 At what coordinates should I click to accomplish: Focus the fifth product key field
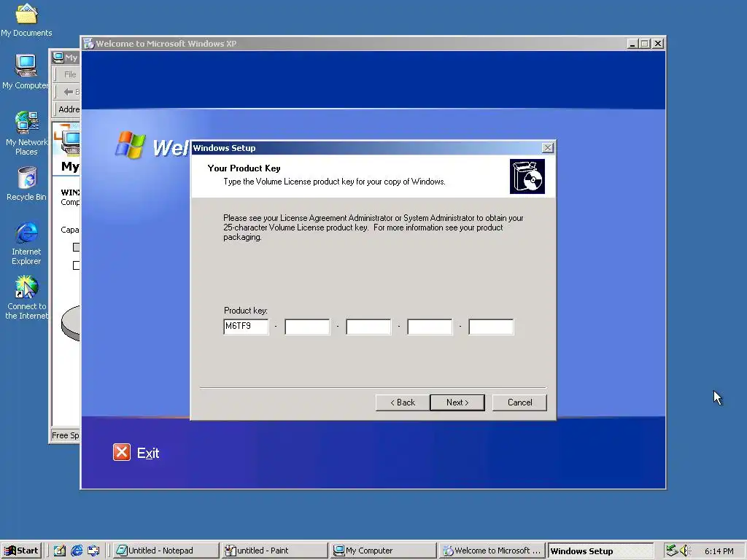pyautogui.click(x=491, y=327)
